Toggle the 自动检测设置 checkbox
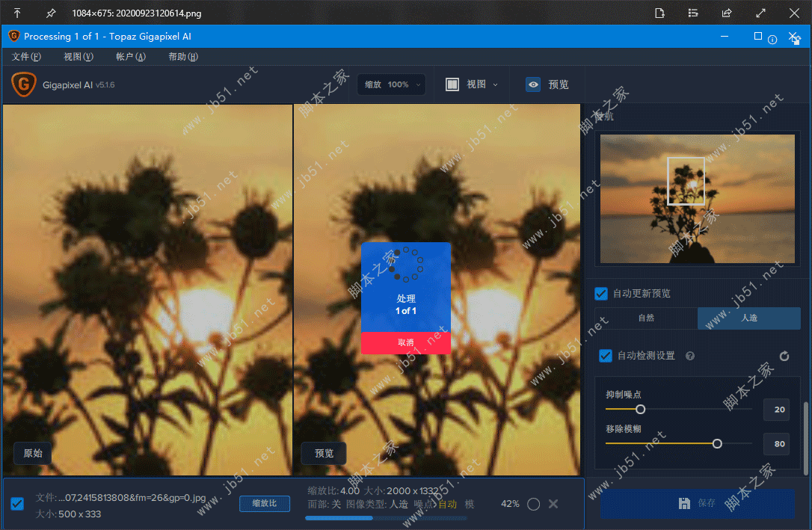This screenshot has height=530, width=812. tap(606, 356)
